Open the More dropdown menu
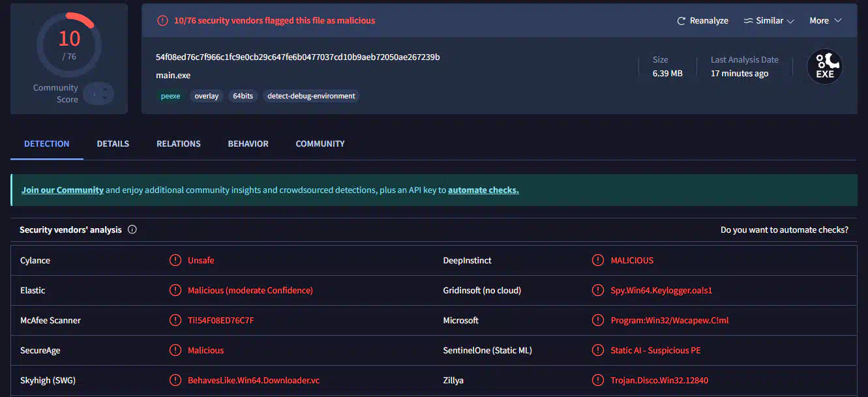868x397 pixels. click(826, 21)
